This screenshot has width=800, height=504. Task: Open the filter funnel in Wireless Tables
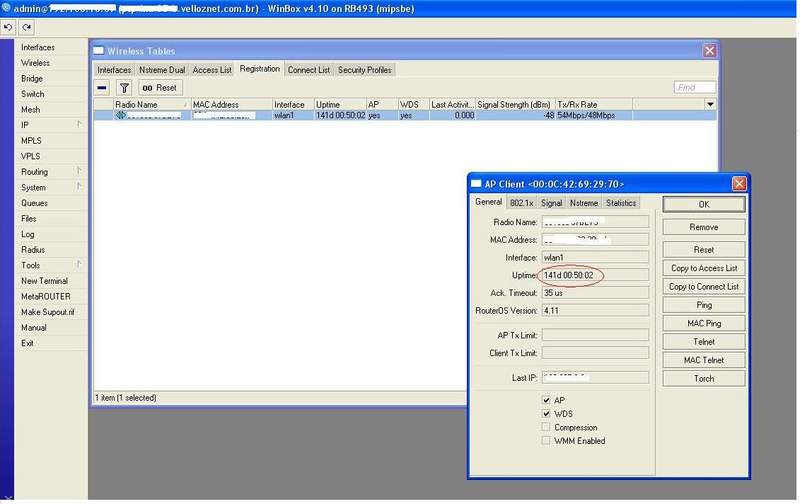(124, 88)
